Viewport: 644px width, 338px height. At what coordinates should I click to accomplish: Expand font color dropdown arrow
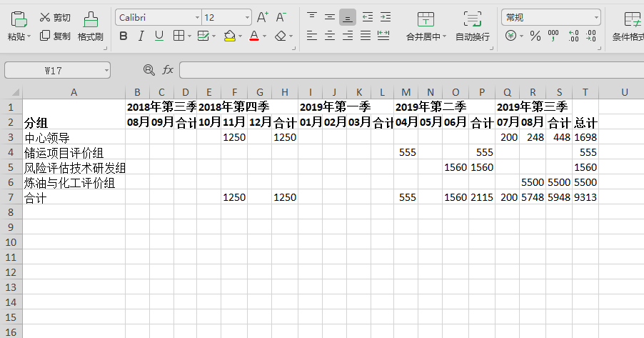pos(264,36)
